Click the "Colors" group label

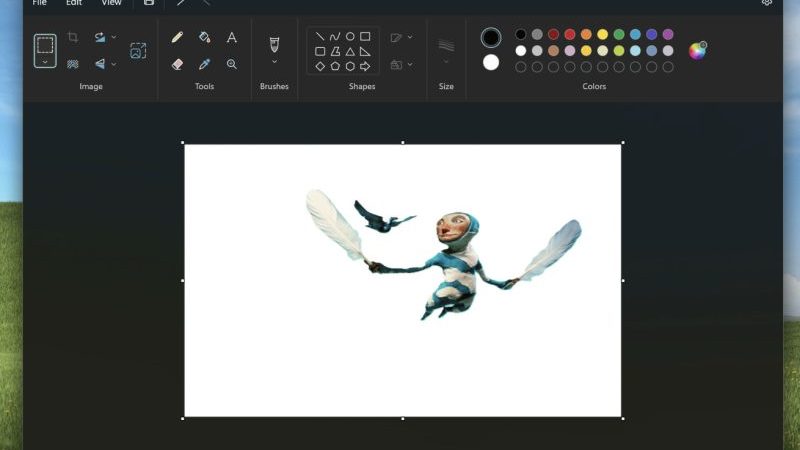594,86
